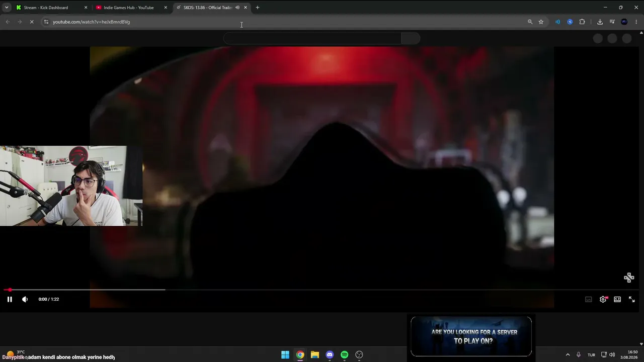Pause the YouTube video
This screenshot has width=644, height=362.
click(x=10, y=299)
